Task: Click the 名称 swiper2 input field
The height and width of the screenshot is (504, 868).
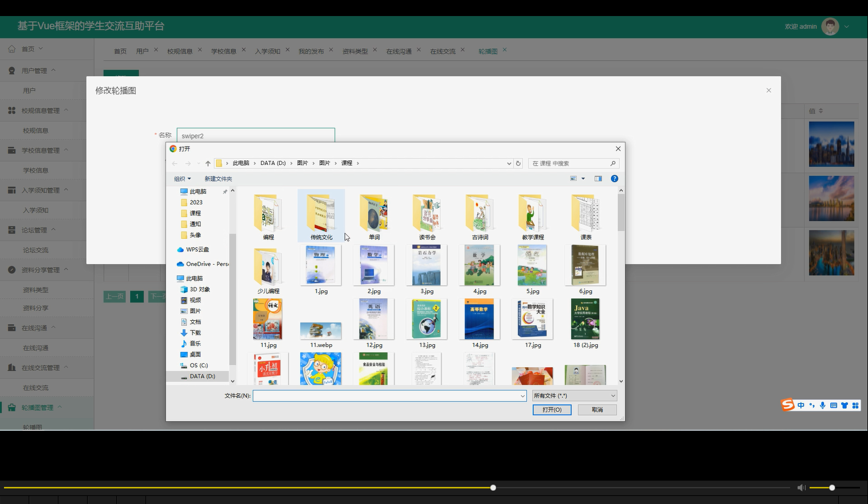Action: click(256, 136)
